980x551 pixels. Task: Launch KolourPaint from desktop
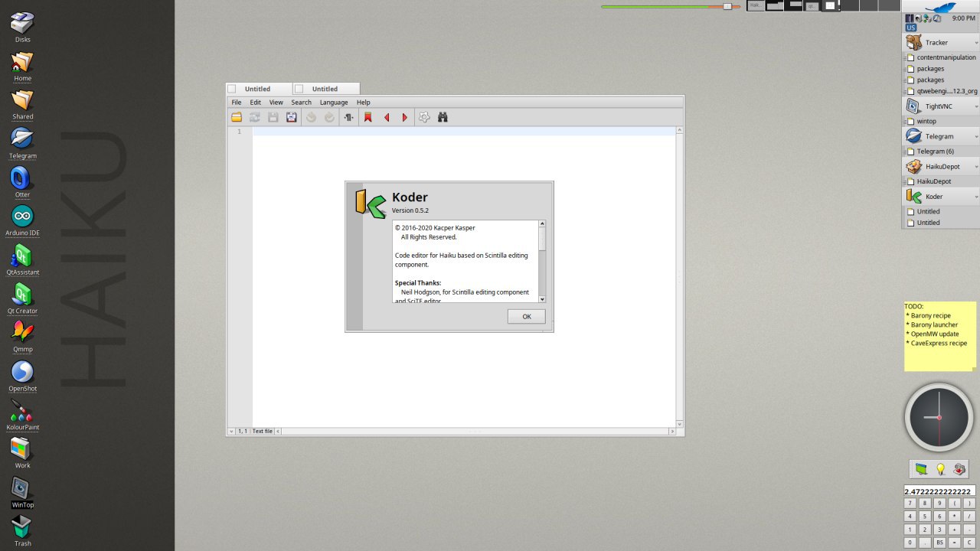22,414
